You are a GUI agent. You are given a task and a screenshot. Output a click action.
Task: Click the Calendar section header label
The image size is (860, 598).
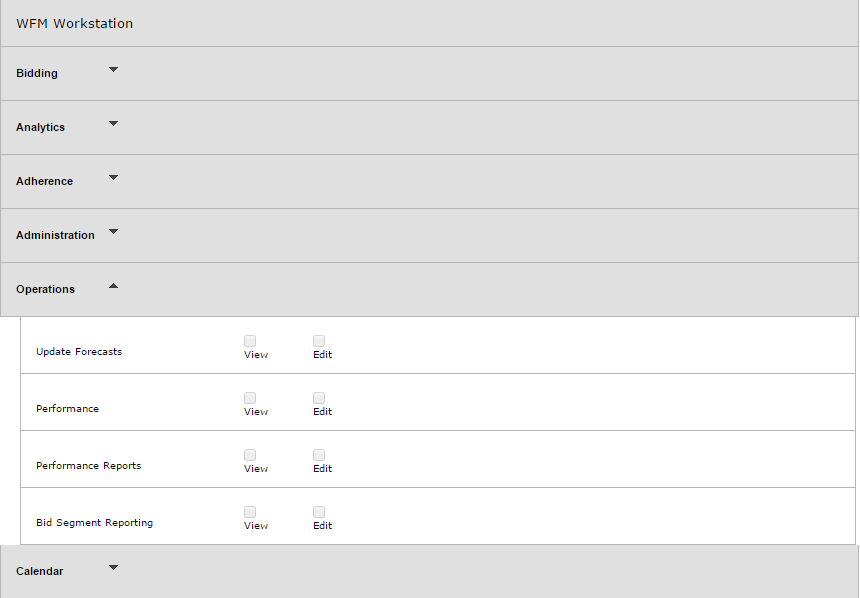pyautogui.click(x=39, y=572)
